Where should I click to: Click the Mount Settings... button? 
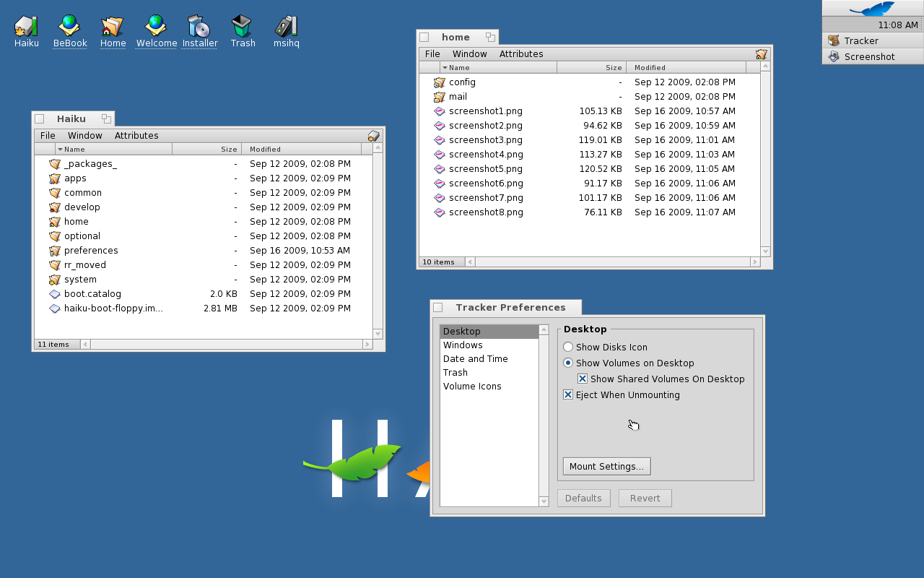[606, 467]
